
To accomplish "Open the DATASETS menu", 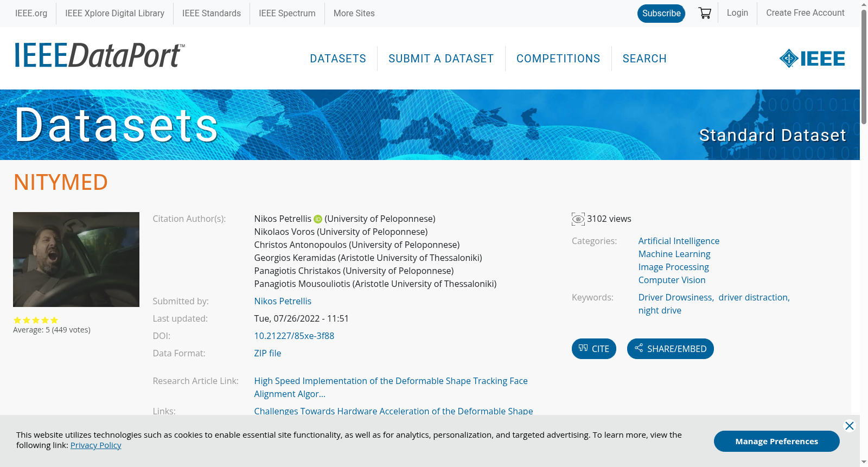I will pyautogui.click(x=338, y=59).
